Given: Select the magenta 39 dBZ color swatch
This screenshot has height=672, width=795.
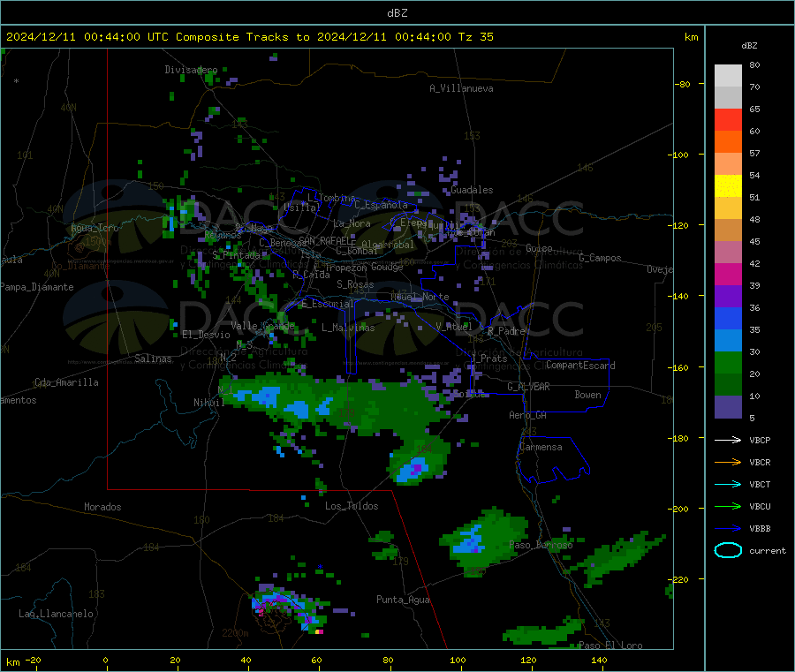Looking at the screenshot, I should 728,274.
